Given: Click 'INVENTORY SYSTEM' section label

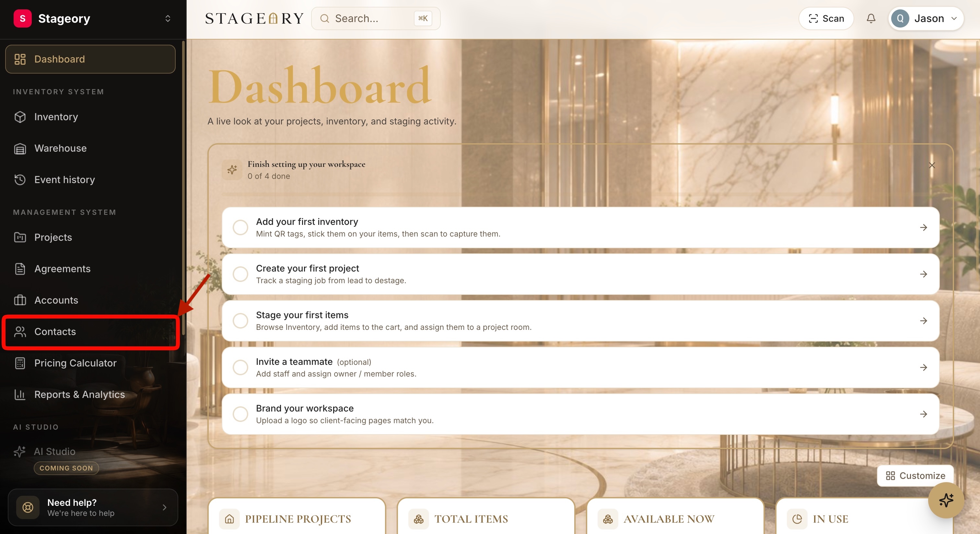Looking at the screenshot, I should [58, 92].
